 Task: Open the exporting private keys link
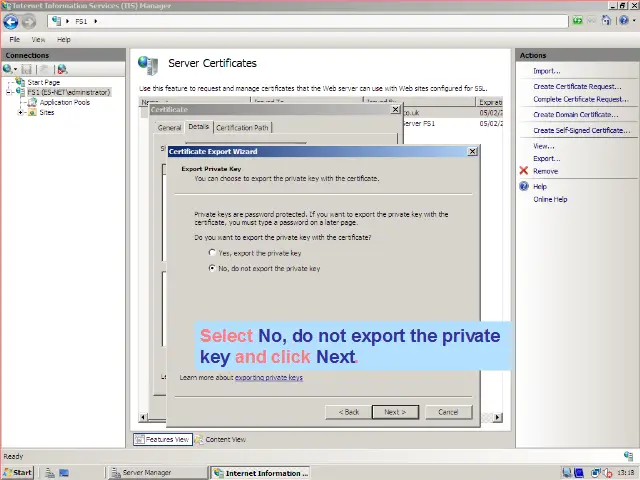tap(269, 378)
